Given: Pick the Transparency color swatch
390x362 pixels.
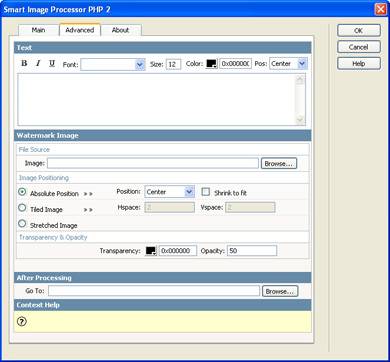Looking at the screenshot, I should pos(151,251).
